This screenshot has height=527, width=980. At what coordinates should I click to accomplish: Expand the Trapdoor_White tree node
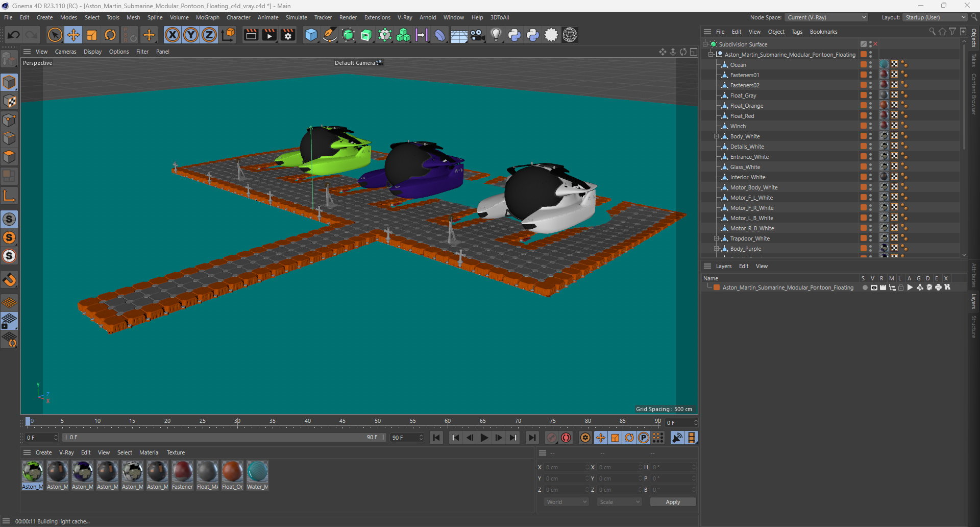click(x=716, y=238)
